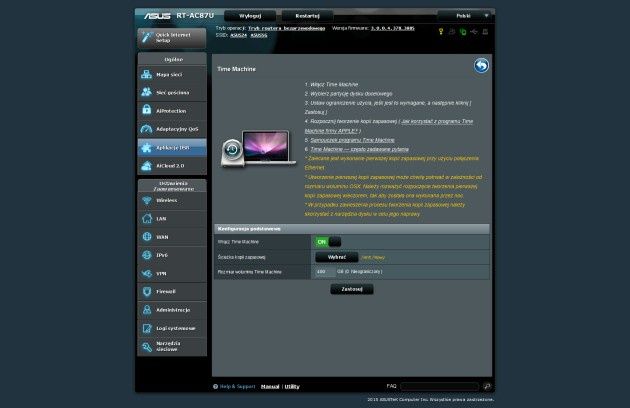
Task: Click the USB status icon in header
Action: (x=474, y=31)
